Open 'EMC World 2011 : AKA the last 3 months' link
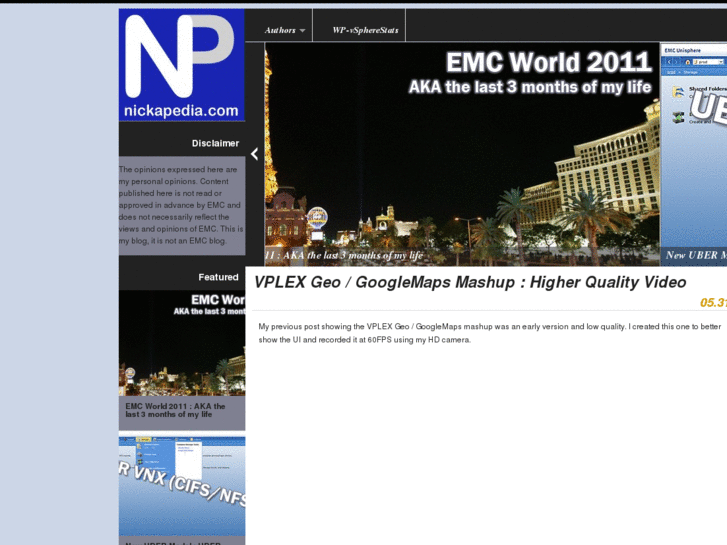This screenshot has height=545, width=727. [175, 410]
